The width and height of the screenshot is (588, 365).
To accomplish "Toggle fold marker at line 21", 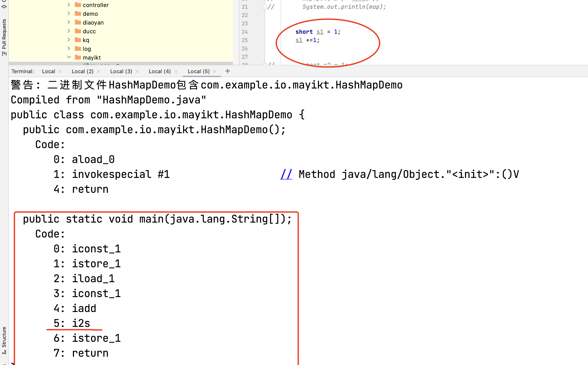I will coord(265,7).
